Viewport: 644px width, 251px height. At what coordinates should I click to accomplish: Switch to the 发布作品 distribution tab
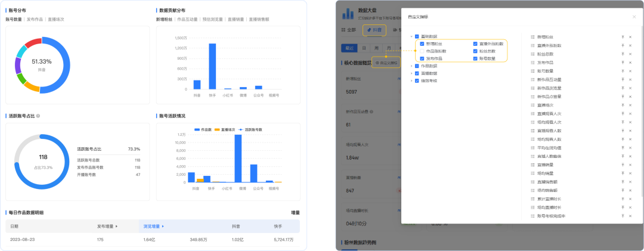coord(33,20)
